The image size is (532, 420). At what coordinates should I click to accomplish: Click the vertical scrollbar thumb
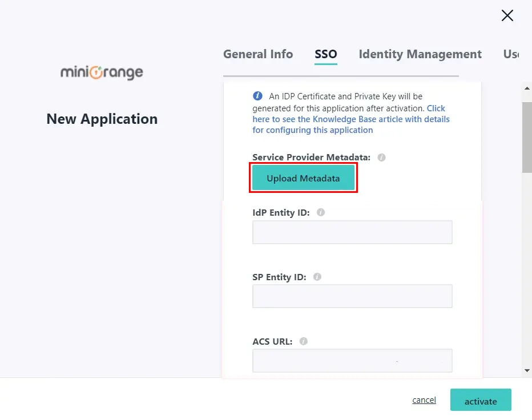(527, 138)
